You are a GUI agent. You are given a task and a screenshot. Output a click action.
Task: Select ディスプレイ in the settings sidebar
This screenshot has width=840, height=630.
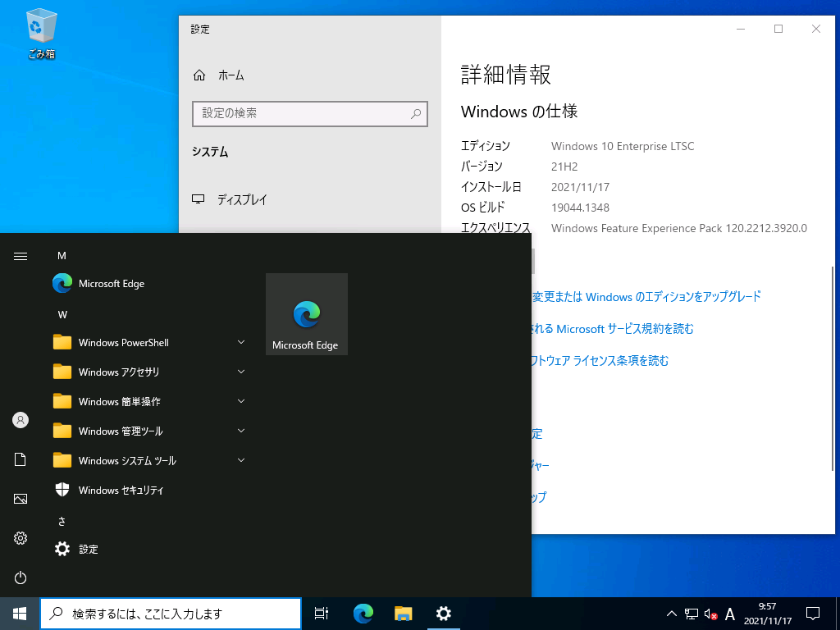[x=241, y=199]
